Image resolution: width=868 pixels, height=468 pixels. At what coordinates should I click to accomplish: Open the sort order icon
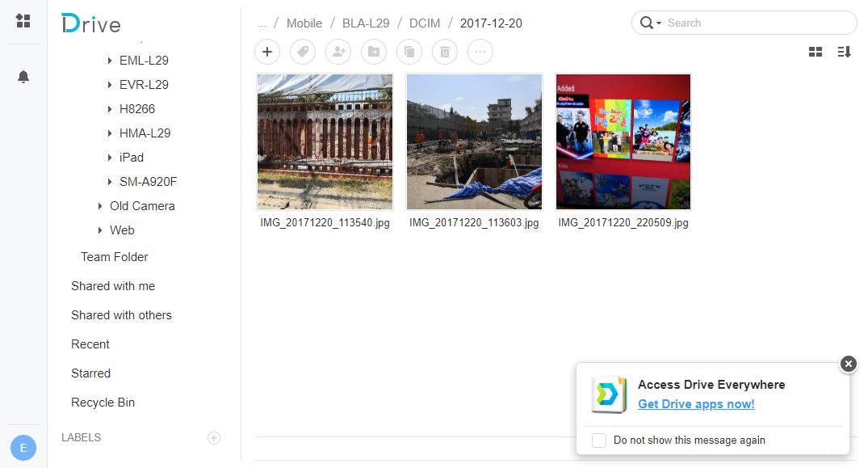tap(844, 52)
